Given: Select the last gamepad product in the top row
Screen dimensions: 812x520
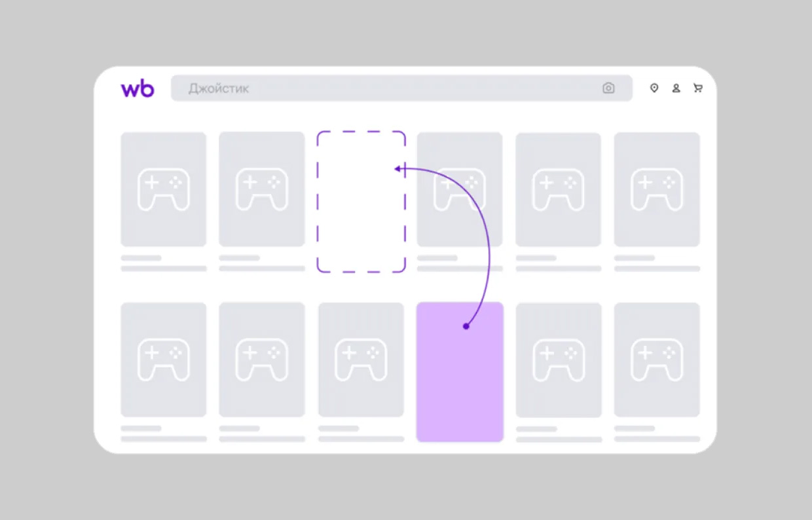Looking at the screenshot, I should click(x=657, y=189).
